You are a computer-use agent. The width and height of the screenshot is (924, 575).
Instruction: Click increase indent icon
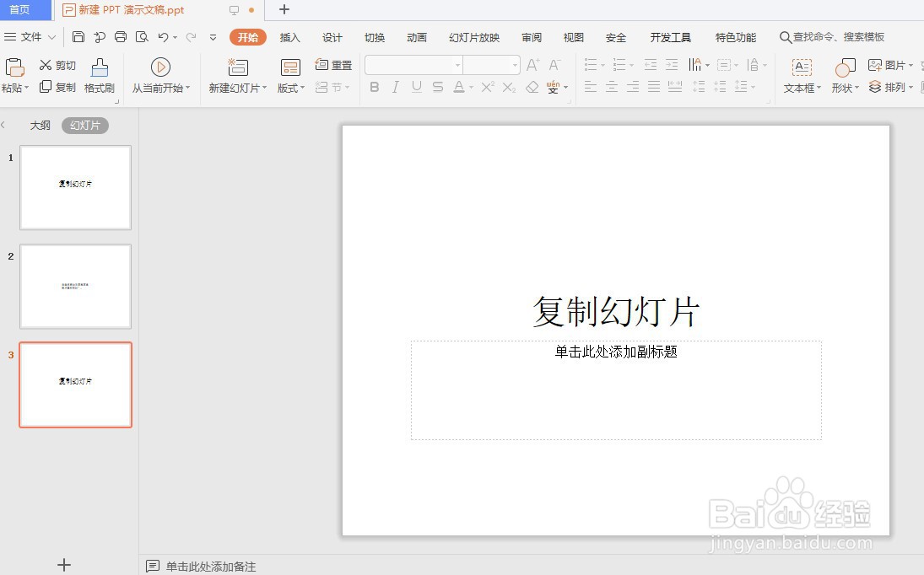coord(672,65)
